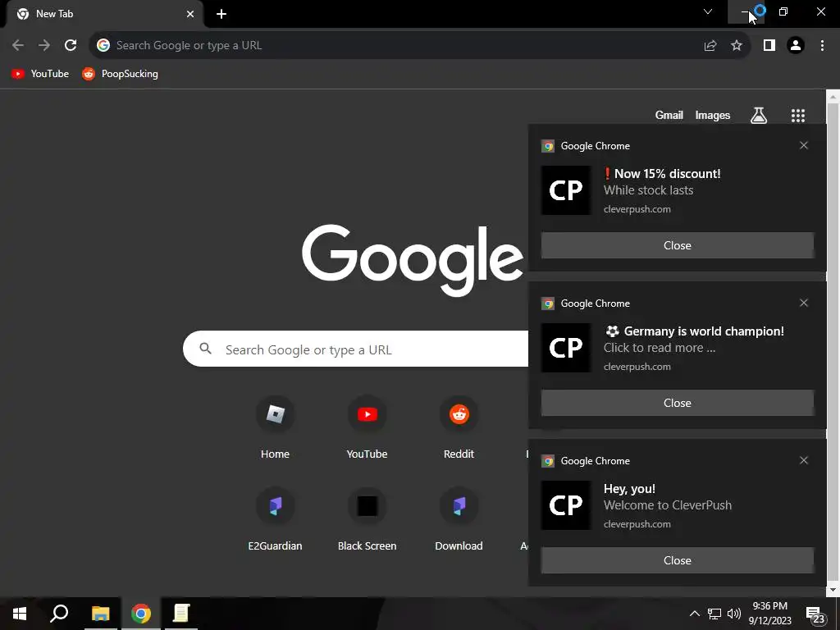Dismiss the Germany notification with X
This screenshot has width=840, height=630.
coord(804,303)
